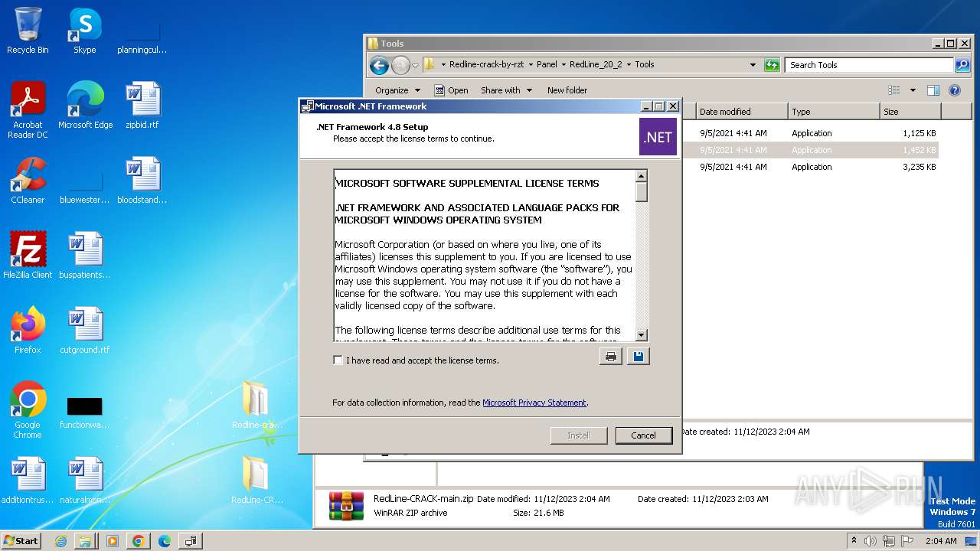This screenshot has height=551, width=980.
Task: Open File Explorer taskbar icon
Action: 85,541
